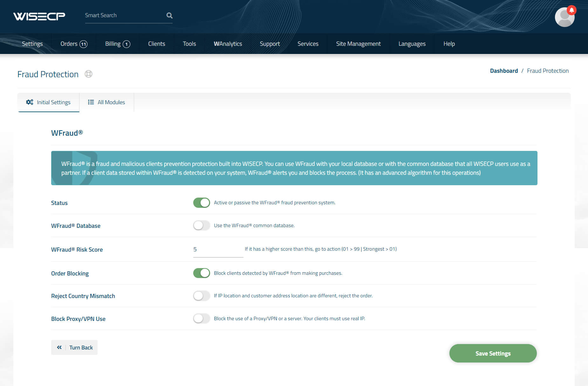Switch to the Initial Settings tab
588x386 pixels.
pyautogui.click(x=48, y=102)
